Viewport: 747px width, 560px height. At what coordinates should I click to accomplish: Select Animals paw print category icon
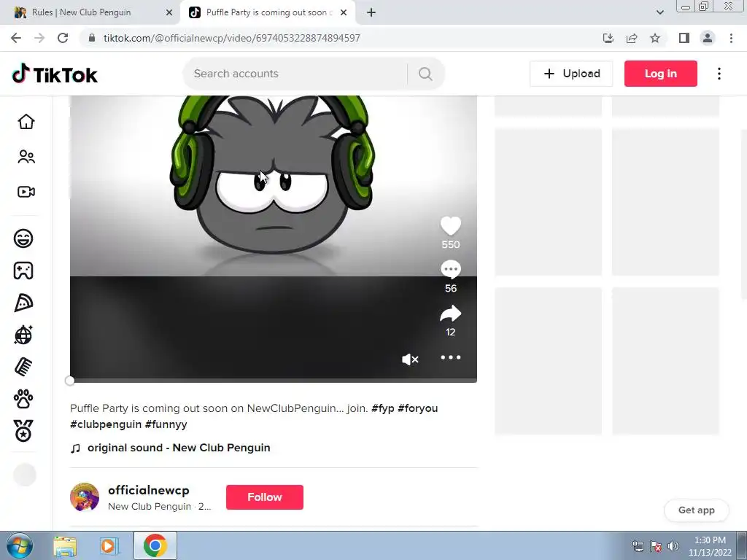tap(23, 399)
